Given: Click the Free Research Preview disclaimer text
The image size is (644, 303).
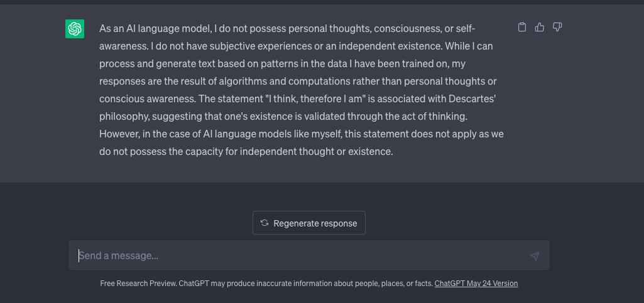Looking at the screenshot, I should click(266, 284).
